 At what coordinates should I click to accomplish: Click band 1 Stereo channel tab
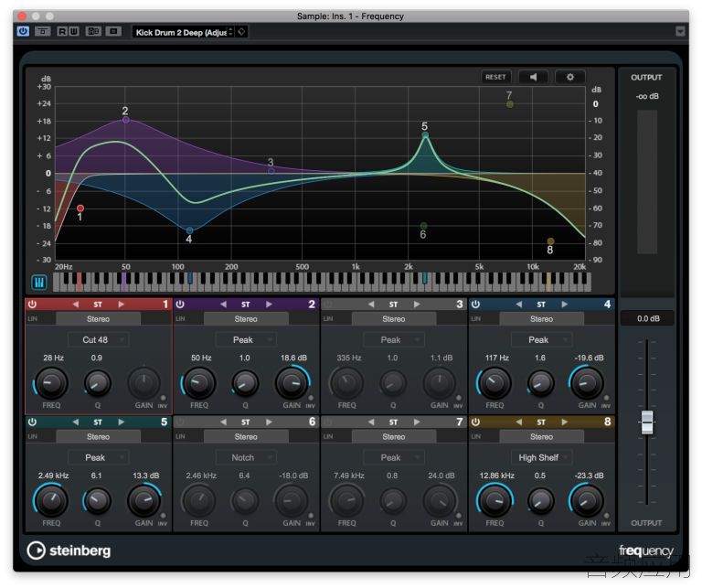click(98, 319)
